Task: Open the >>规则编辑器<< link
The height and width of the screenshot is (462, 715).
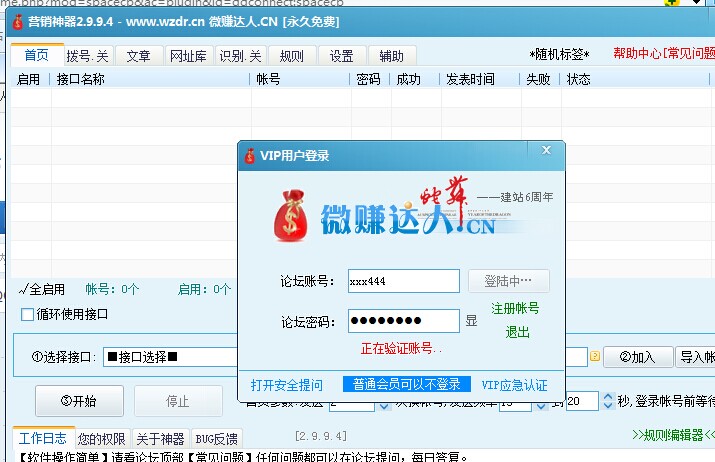Action: (673, 435)
